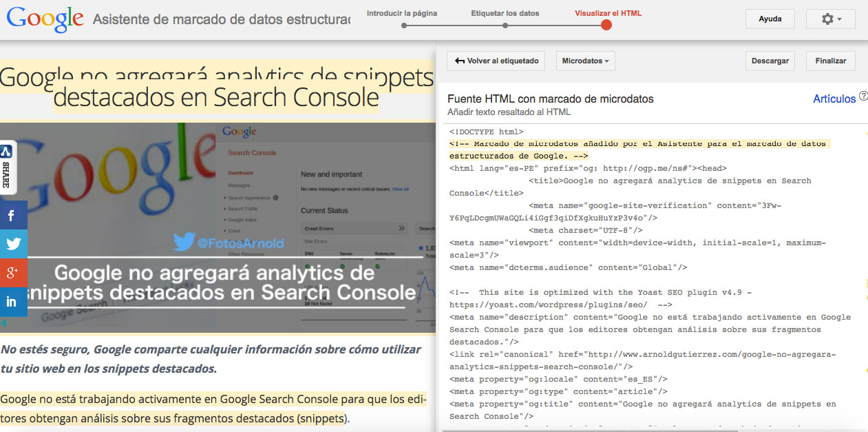Go to the Etiquetar los datos step

tap(505, 13)
